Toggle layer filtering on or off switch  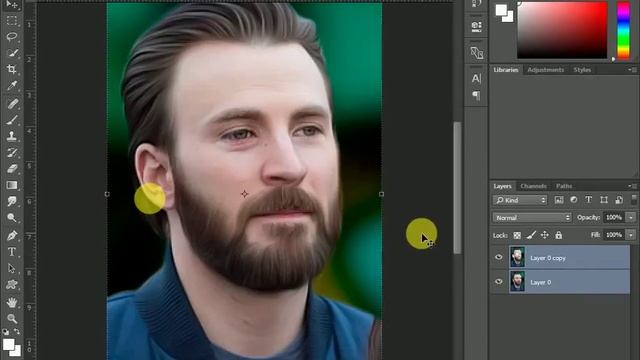tap(634, 200)
